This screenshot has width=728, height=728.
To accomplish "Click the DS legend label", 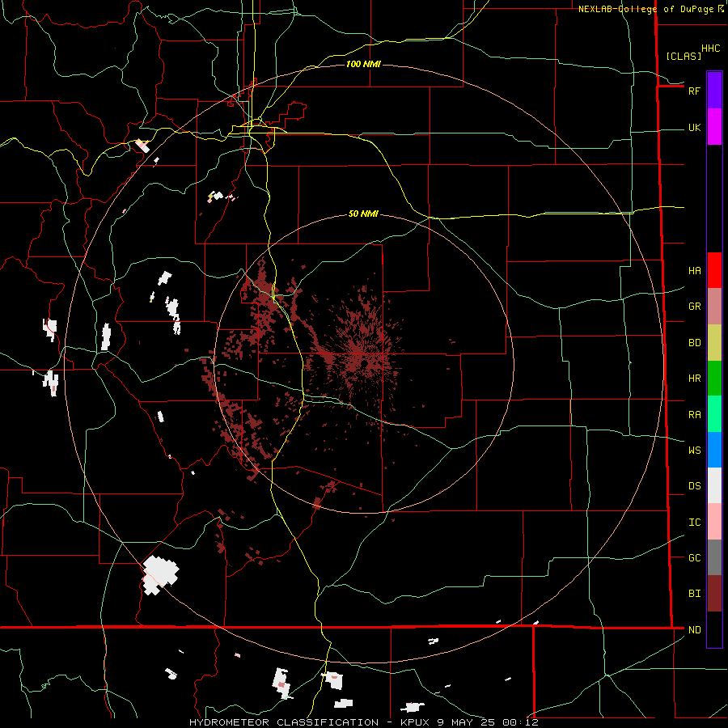I will click(x=694, y=486).
